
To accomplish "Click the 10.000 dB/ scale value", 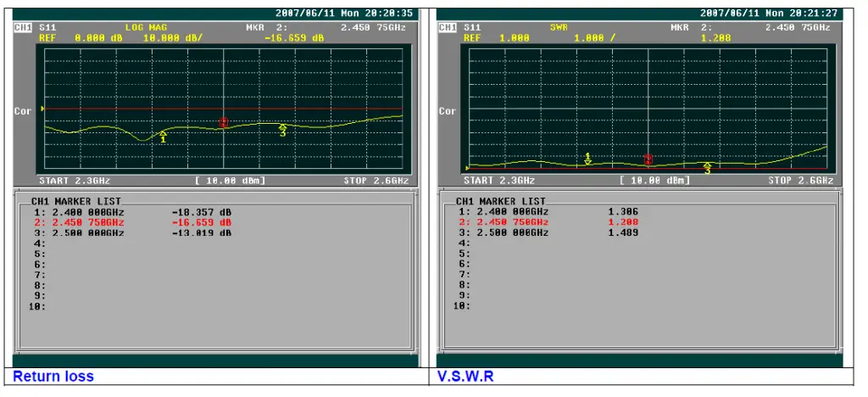I will click(173, 38).
